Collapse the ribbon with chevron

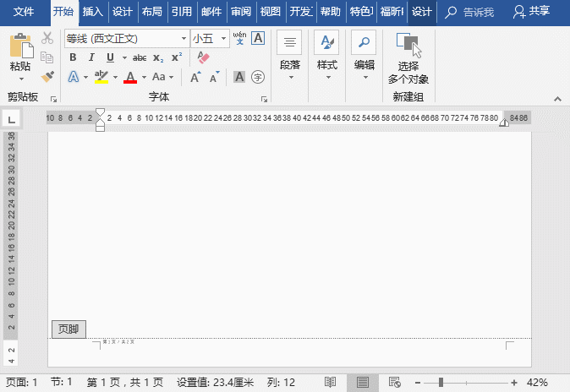click(557, 99)
